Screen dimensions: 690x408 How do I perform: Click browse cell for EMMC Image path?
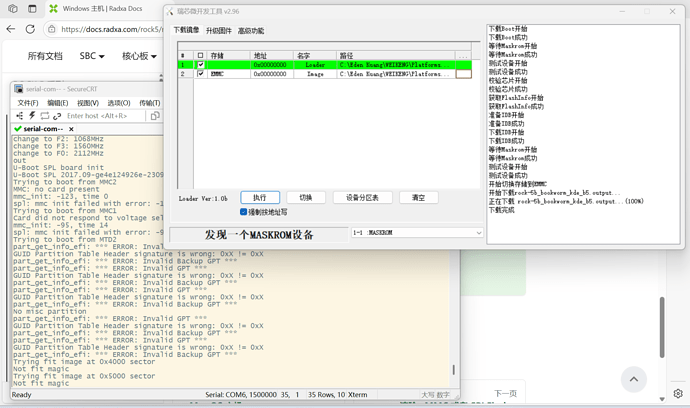(463, 74)
